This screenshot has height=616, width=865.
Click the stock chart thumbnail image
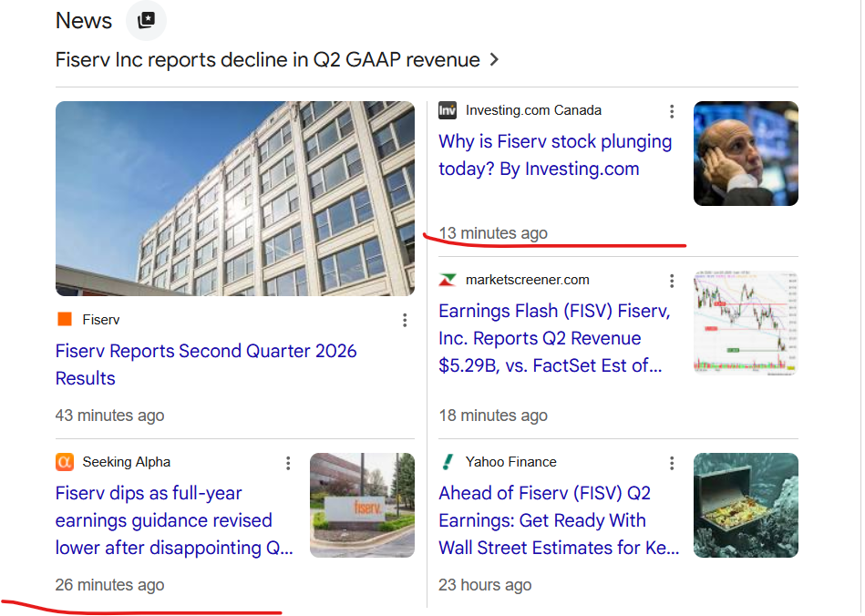[x=746, y=323]
